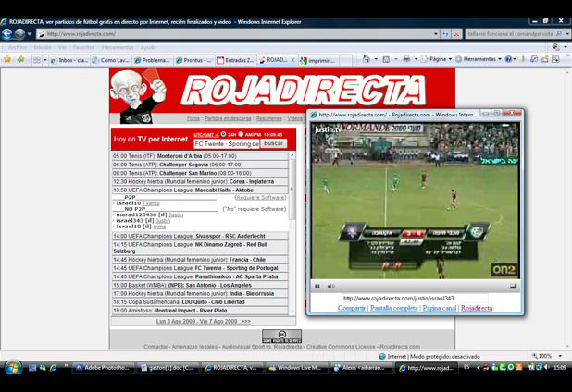Click the search magnifier icon
The image size is (572, 392).
(559, 34)
